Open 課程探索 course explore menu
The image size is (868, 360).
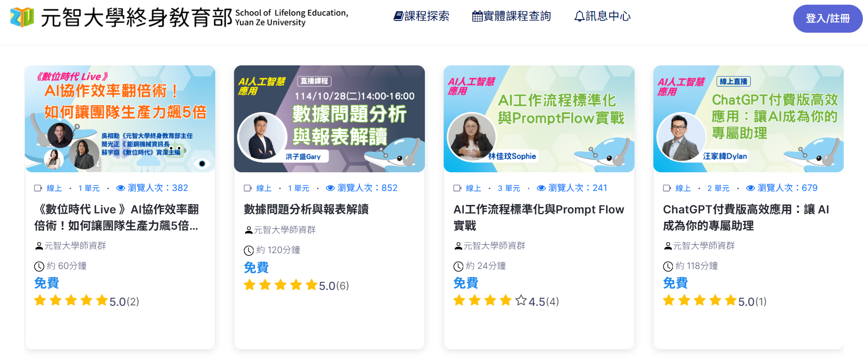pos(421,16)
